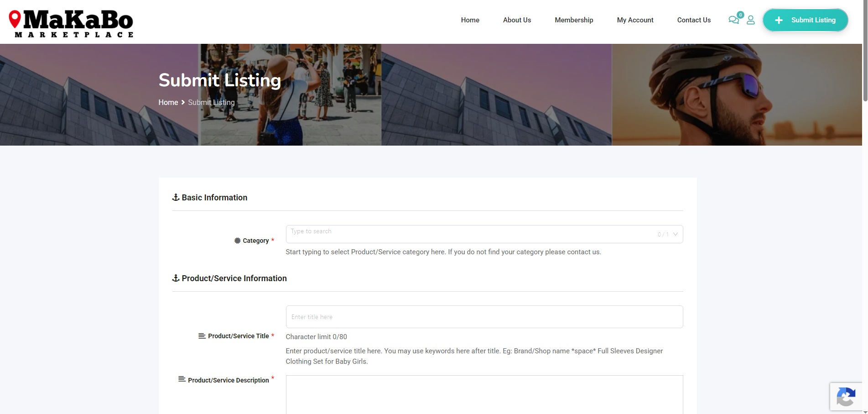Open the Contact Us page
868x414 pixels.
coord(694,20)
